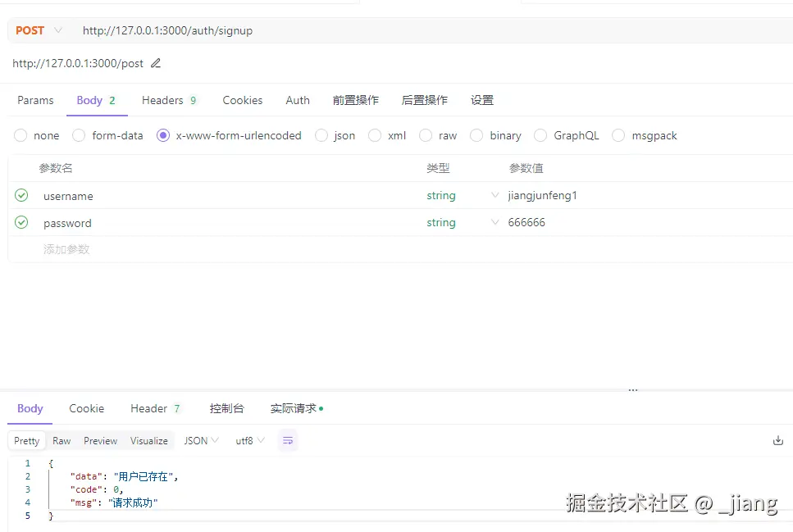Switch to the Params tab
Screen dimensions: 793x532
tap(35, 100)
